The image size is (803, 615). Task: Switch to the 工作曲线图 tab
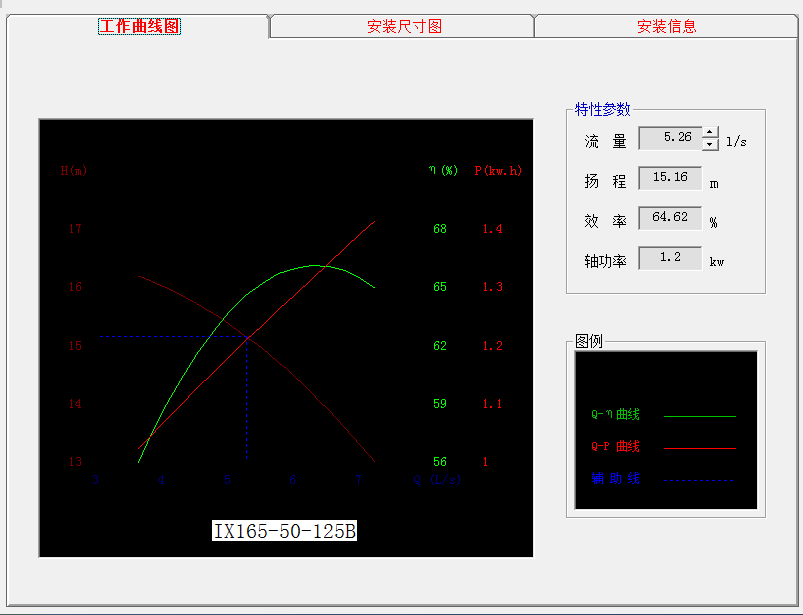tap(139, 26)
